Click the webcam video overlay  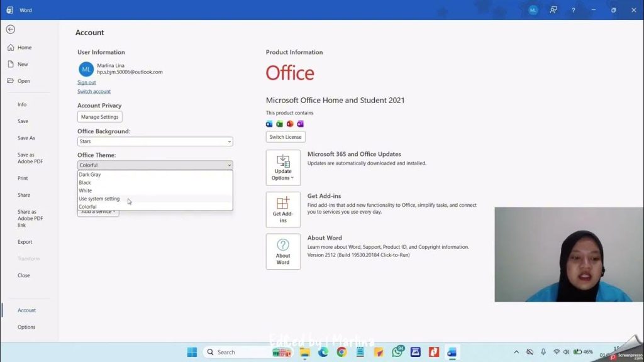coord(569,255)
